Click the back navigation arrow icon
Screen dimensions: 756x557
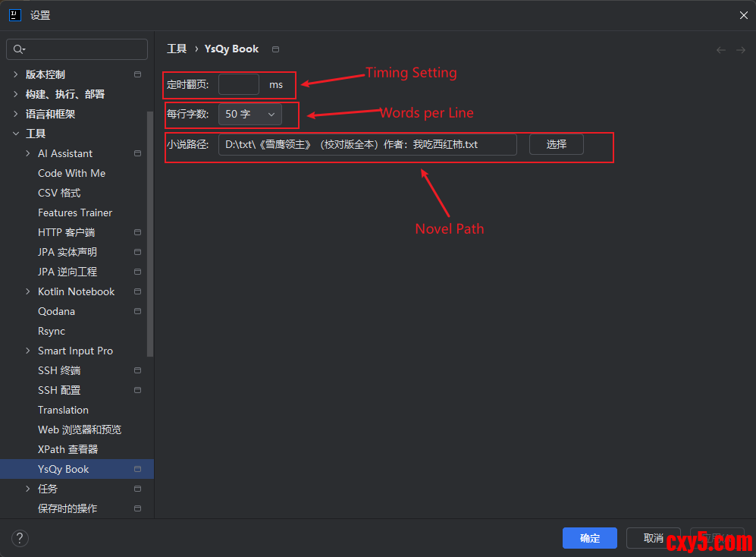tap(720, 50)
